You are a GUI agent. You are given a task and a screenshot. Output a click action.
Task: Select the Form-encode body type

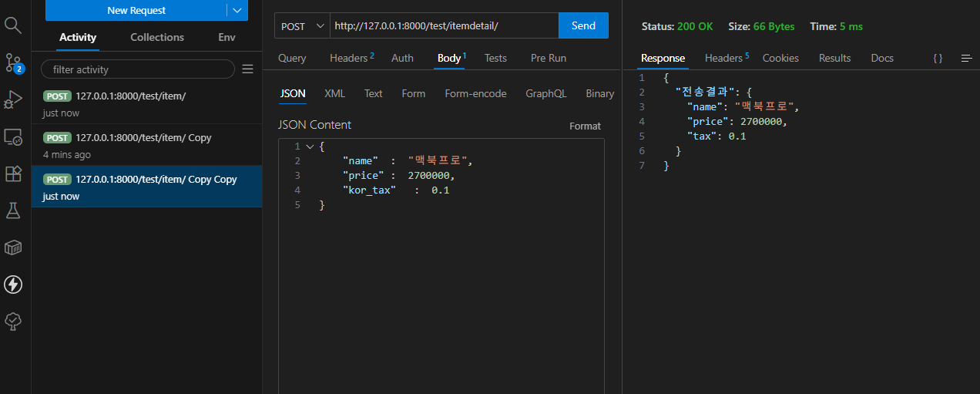point(475,93)
